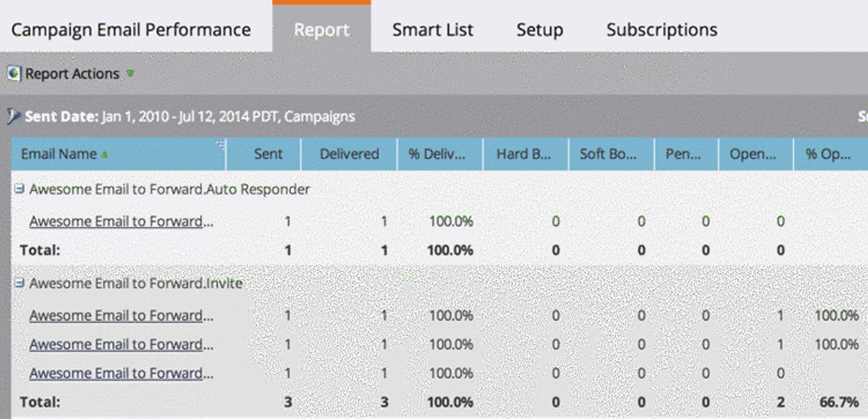The width and height of the screenshot is (868, 419).
Task: Switch to the Smart List tab
Action: point(432,30)
